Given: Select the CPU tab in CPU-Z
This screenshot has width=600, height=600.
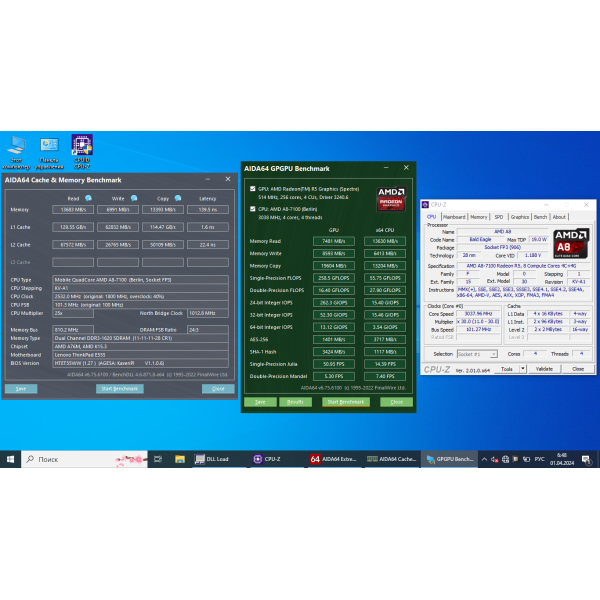Looking at the screenshot, I should coord(432,217).
